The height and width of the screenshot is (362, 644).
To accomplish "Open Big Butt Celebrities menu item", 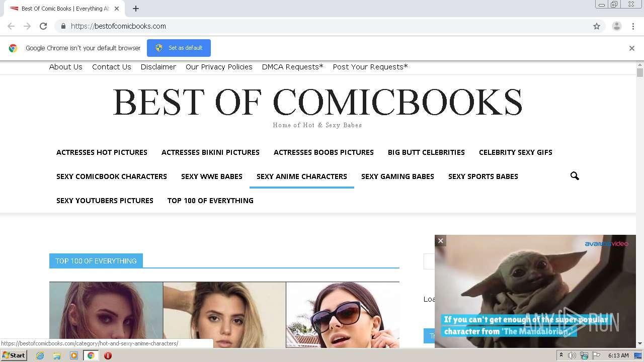I will (x=426, y=152).
